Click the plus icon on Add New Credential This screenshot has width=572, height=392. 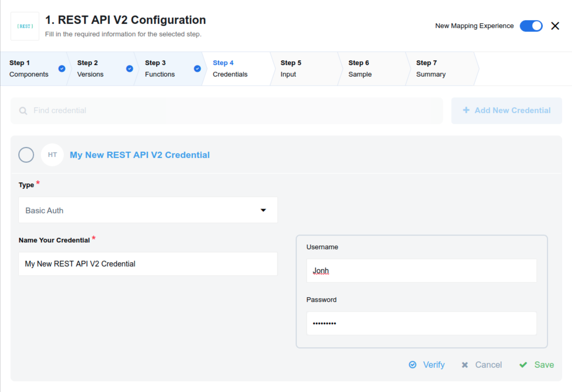click(467, 110)
